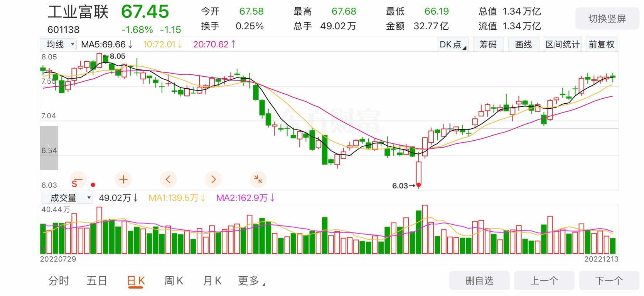Go to next stock with 下一个

point(609,281)
